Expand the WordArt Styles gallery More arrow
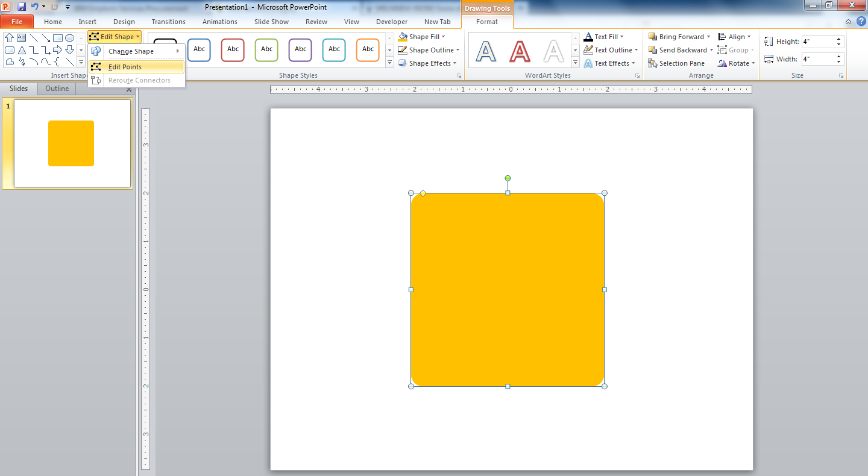Screen dimensions: 868x476 [x=575, y=63]
